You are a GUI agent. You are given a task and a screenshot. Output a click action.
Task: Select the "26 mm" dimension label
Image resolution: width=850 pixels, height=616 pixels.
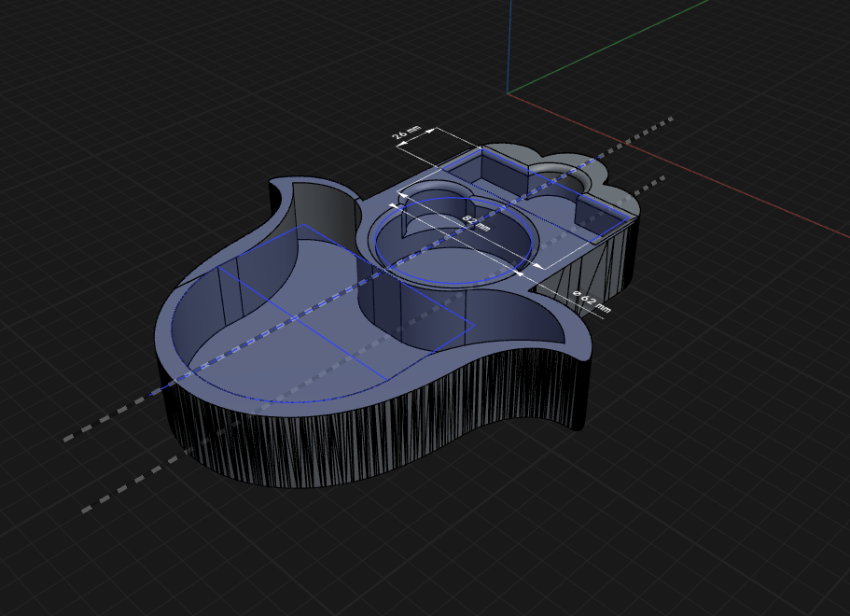(407, 133)
